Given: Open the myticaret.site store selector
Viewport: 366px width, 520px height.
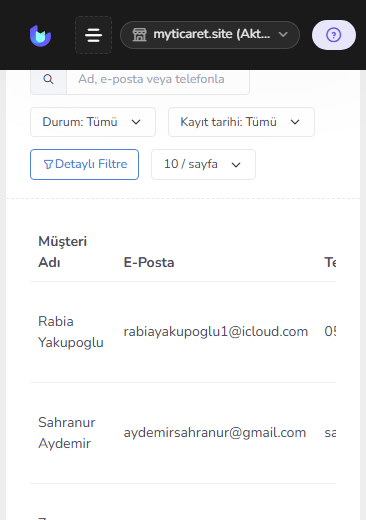Looking at the screenshot, I should tap(210, 35).
